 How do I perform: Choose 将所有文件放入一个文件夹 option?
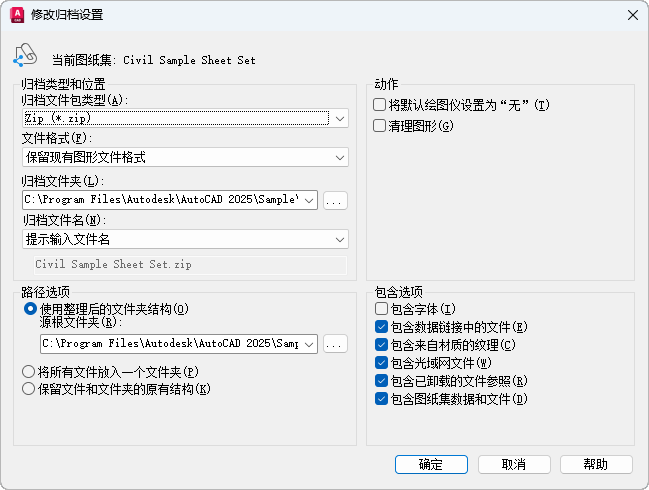click(x=30, y=372)
